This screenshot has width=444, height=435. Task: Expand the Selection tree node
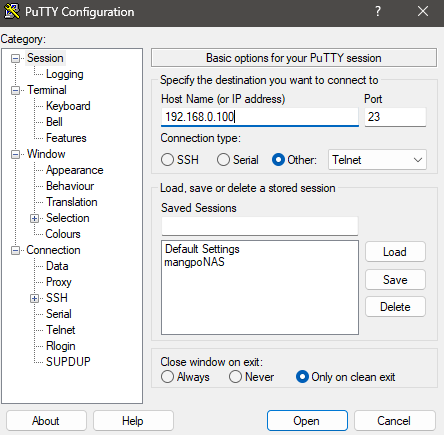pos(34,219)
